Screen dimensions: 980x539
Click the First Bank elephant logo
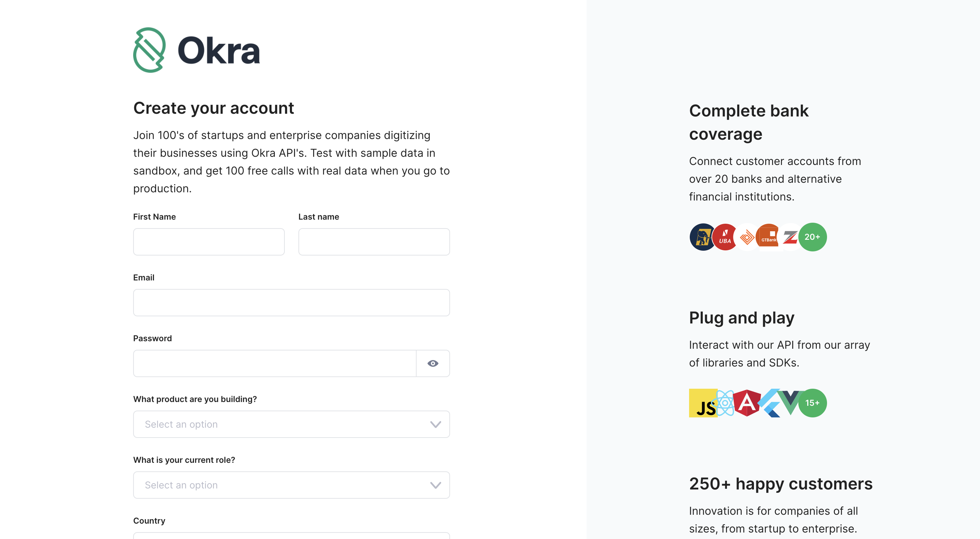[702, 237]
